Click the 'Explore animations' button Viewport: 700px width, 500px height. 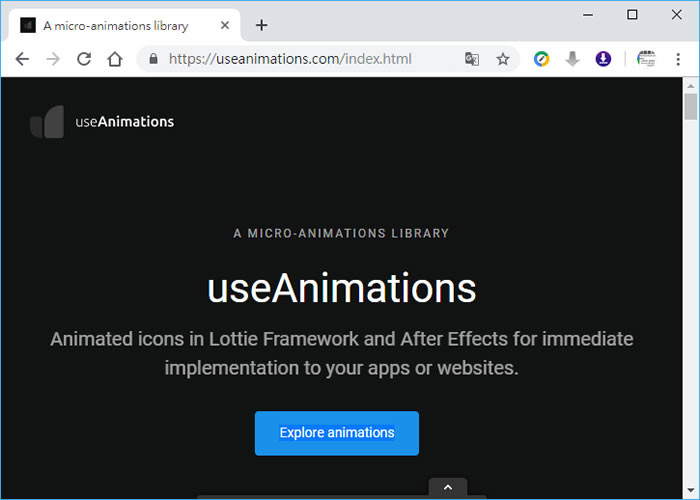click(336, 433)
